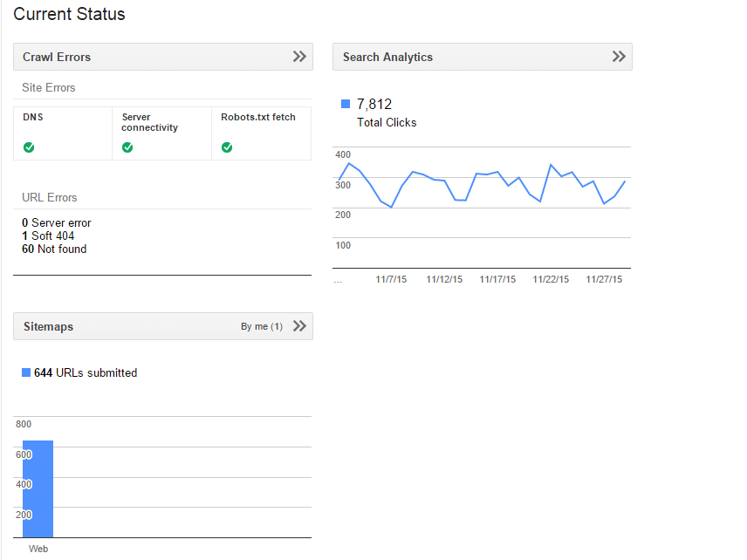
Task: Open the Search Analytics panel header
Action: pyautogui.click(x=387, y=57)
